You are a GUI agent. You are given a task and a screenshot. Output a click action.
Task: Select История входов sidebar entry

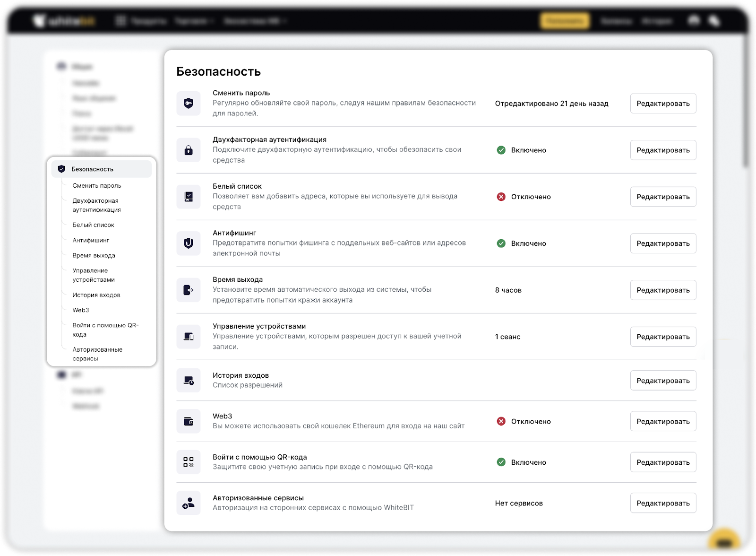tap(96, 295)
